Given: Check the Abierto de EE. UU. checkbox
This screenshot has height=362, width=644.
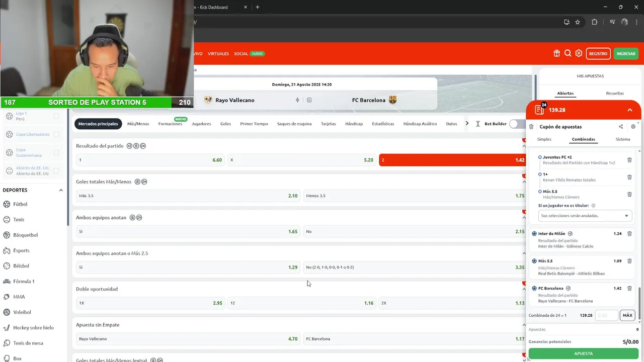Looking at the screenshot, I should [x=56, y=170].
